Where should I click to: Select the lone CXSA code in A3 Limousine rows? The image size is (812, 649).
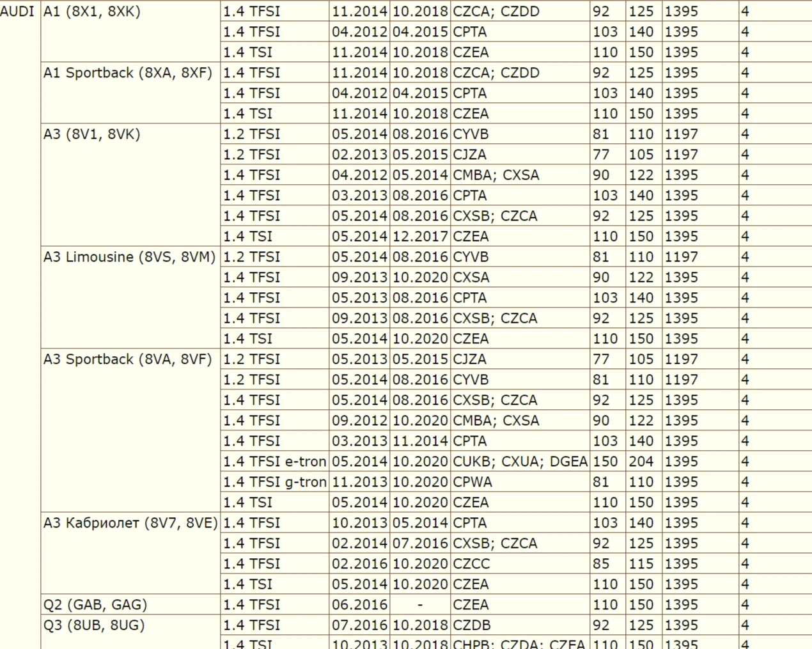click(471, 278)
